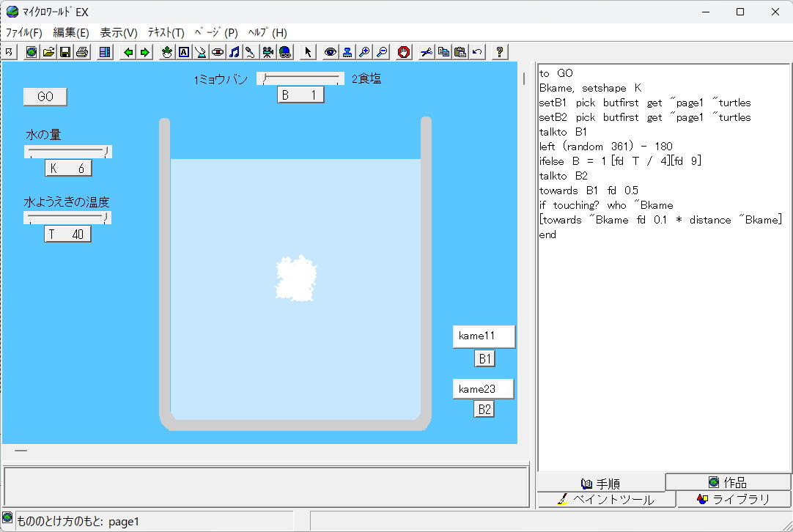Select the button creation tool icon
793x532 pixels.
[218, 52]
